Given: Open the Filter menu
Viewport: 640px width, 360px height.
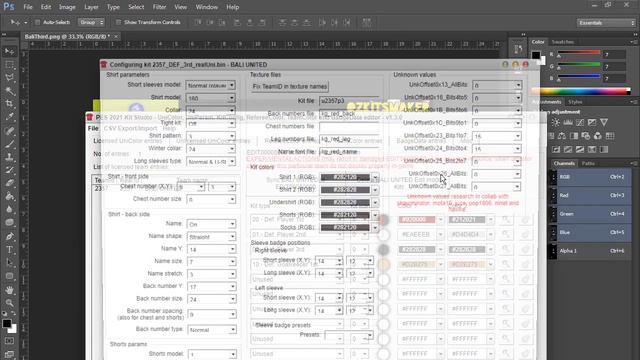Looking at the screenshot, I should point(159,7).
